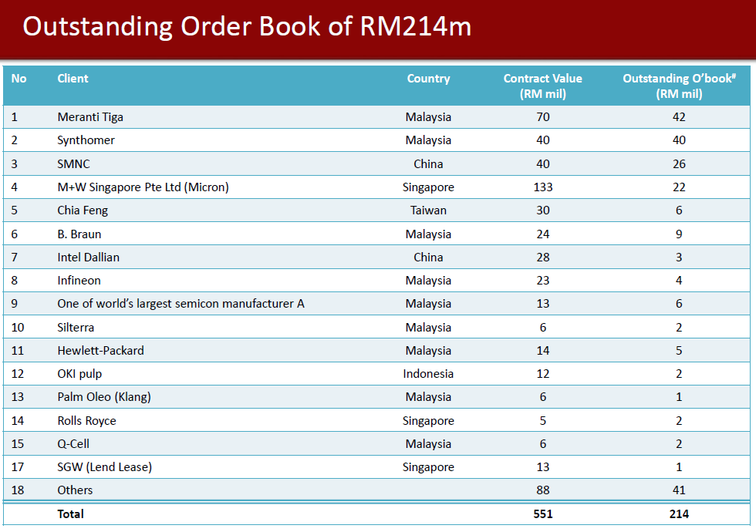Click the 'Indonesia' country cell
The width and height of the screenshot is (756, 532).
(x=428, y=374)
